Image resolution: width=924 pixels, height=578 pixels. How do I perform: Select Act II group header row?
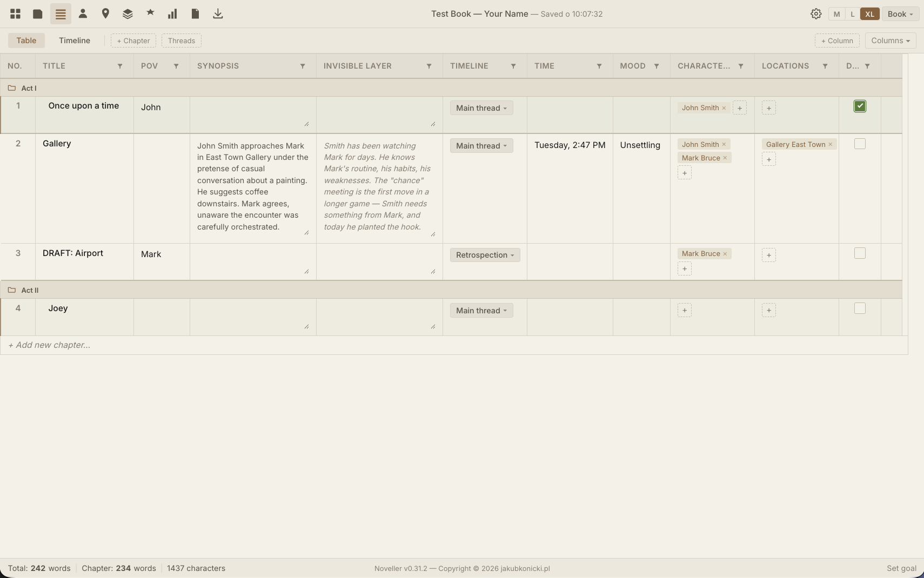451,290
